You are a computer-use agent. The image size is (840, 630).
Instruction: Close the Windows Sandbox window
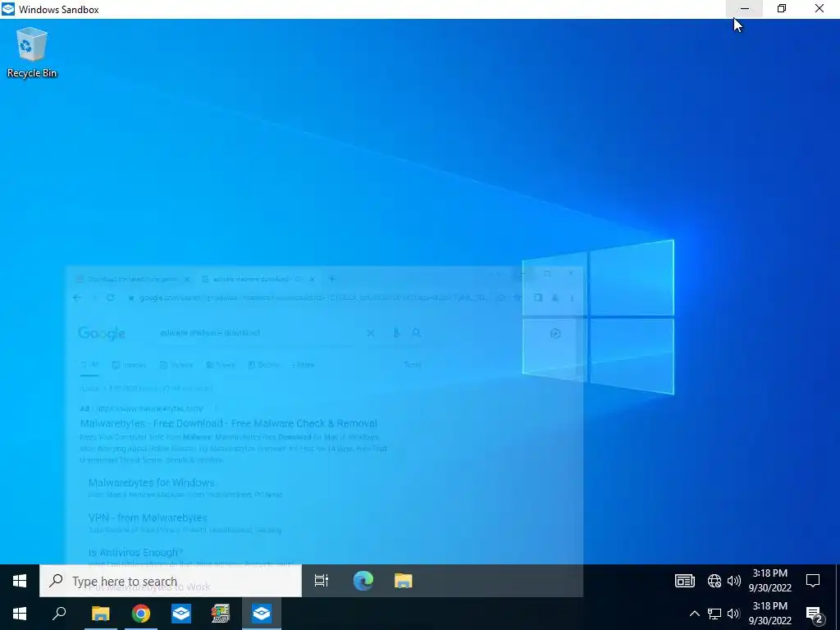(x=819, y=9)
